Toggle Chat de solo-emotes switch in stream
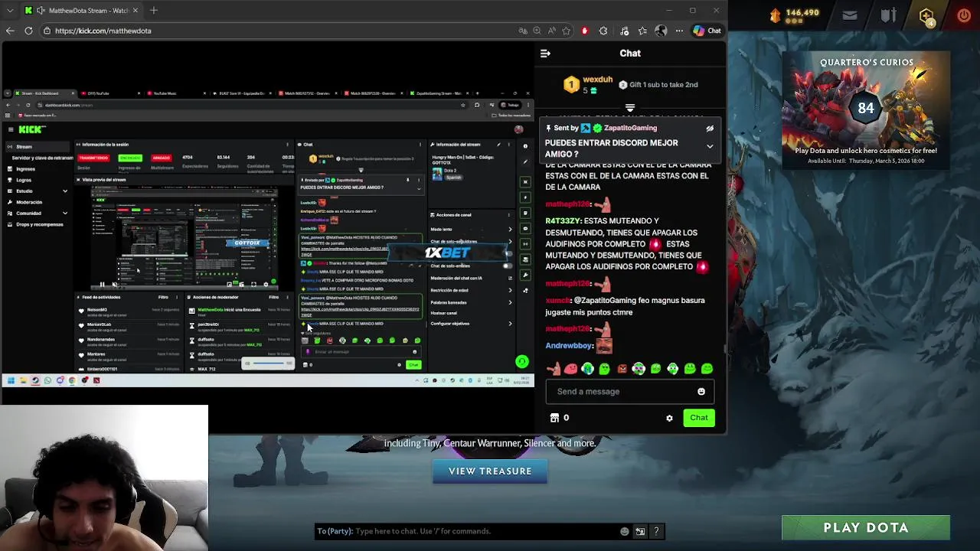 pos(506,266)
